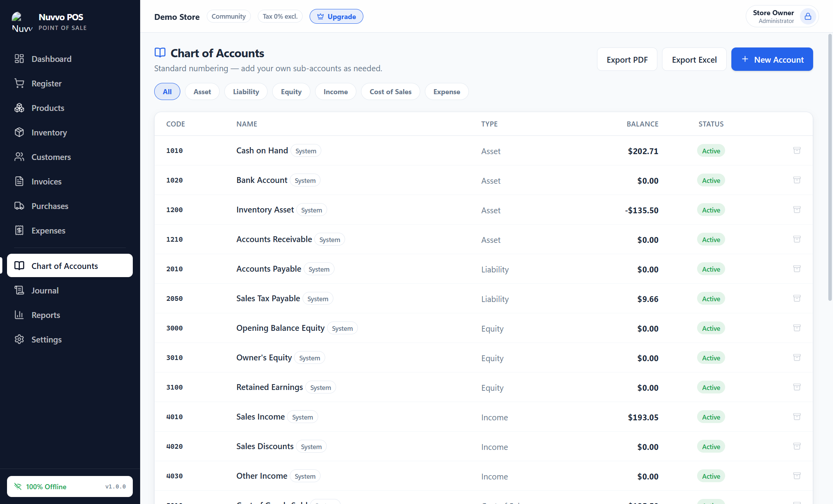Image resolution: width=833 pixels, height=504 pixels.
Task: Filter accounts by Expense
Action: pos(446,91)
